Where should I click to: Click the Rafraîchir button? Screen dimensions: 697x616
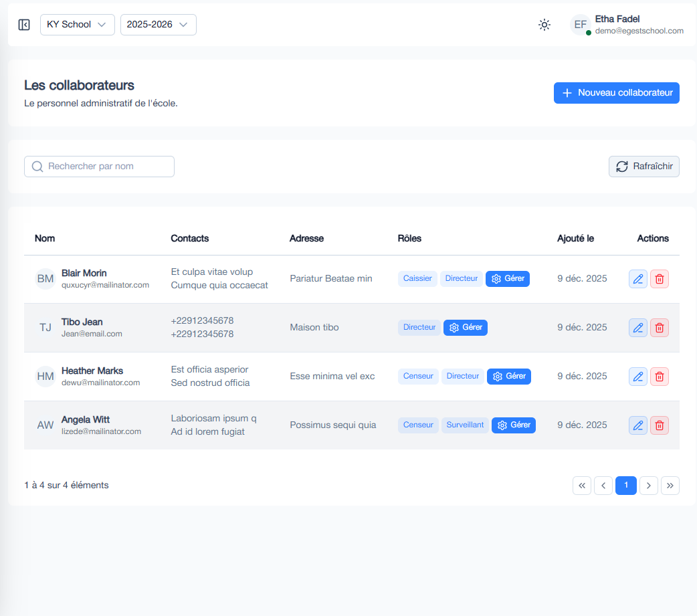[643, 167]
